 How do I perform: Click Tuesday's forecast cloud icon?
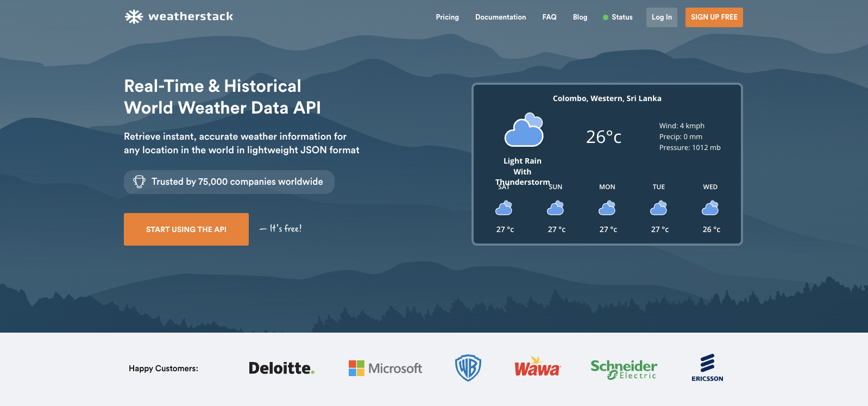coord(659,208)
